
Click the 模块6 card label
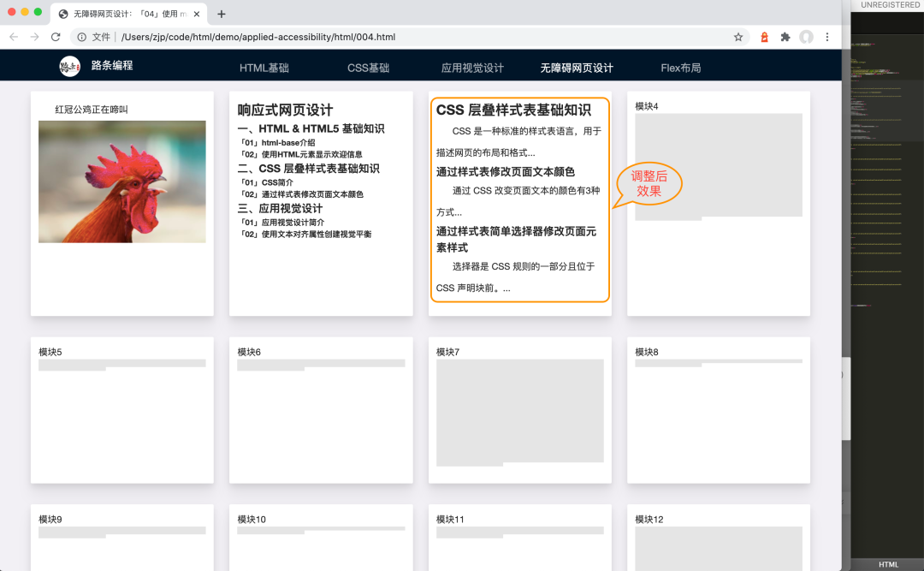pyautogui.click(x=249, y=352)
